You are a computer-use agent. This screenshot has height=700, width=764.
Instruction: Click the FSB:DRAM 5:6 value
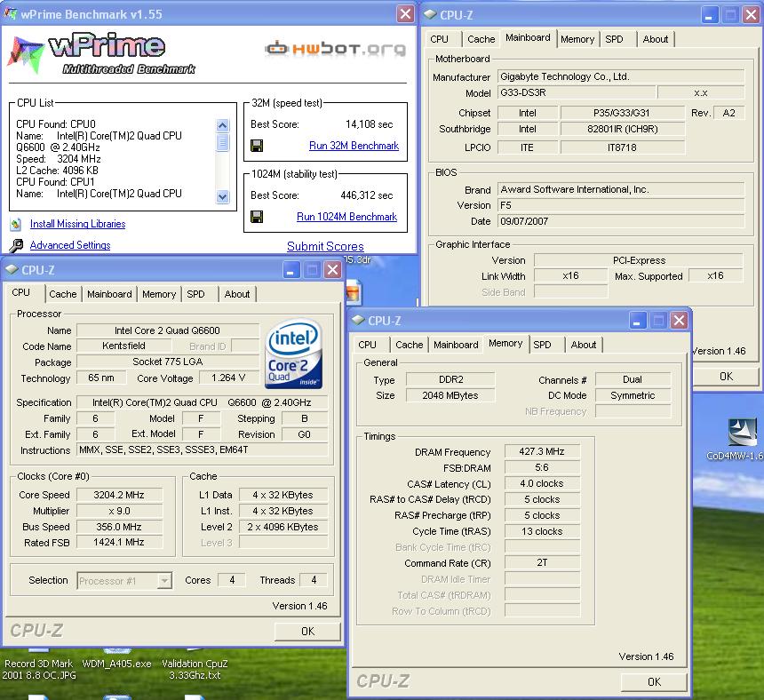[x=542, y=467]
